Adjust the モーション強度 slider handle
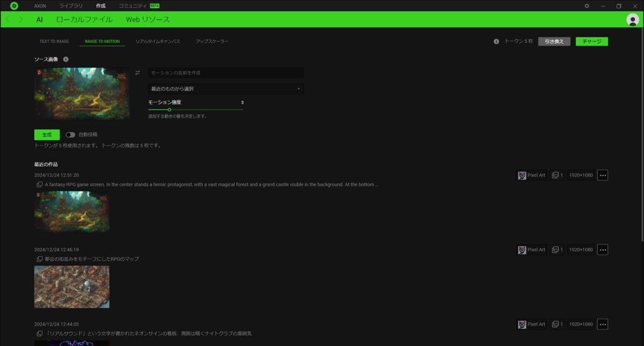Viewport: 644px width, 346px height. pyautogui.click(x=170, y=110)
